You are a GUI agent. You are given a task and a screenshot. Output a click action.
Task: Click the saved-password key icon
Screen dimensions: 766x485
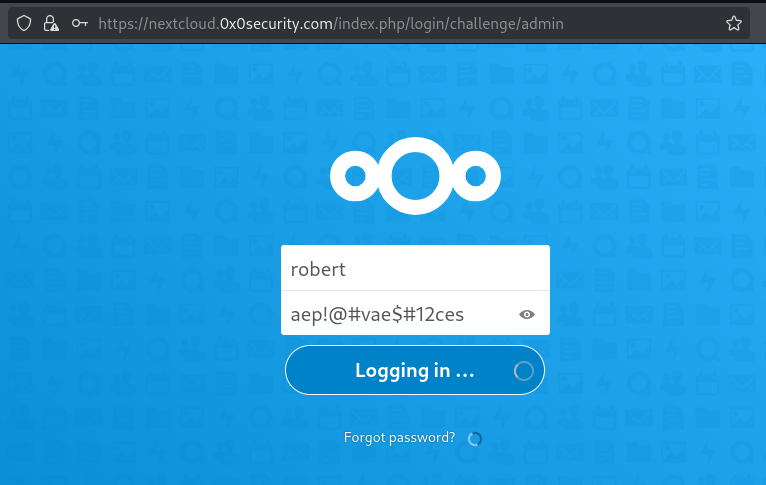pos(79,23)
